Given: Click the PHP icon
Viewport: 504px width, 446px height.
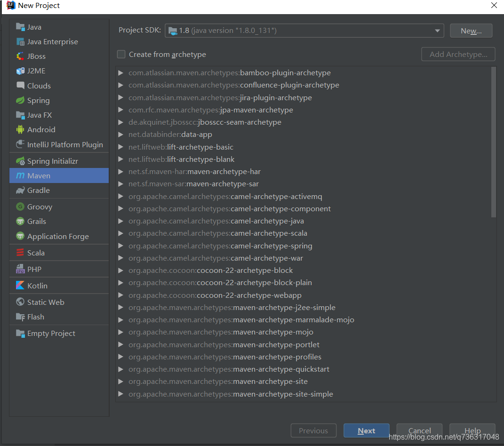Looking at the screenshot, I should [x=20, y=269].
